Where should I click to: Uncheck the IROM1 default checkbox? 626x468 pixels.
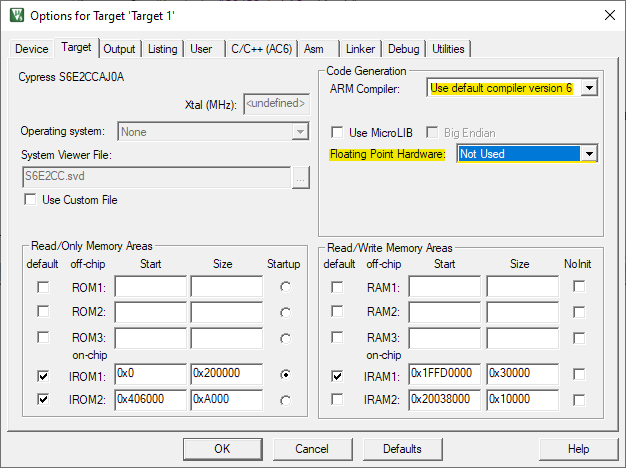(41, 374)
